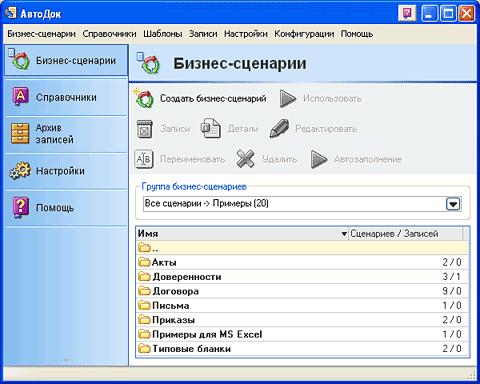Open the Справочники menu
The image size is (480, 384).
[109, 34]
